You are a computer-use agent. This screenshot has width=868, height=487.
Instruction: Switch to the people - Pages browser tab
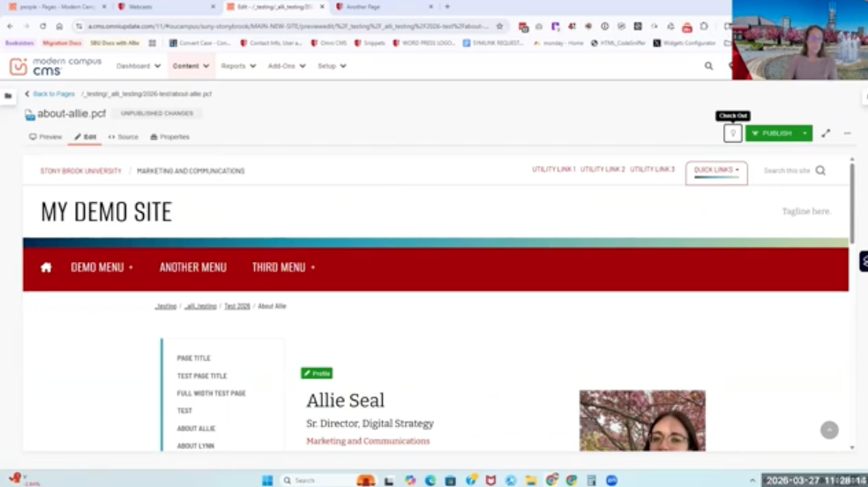(x=56, y=7)
